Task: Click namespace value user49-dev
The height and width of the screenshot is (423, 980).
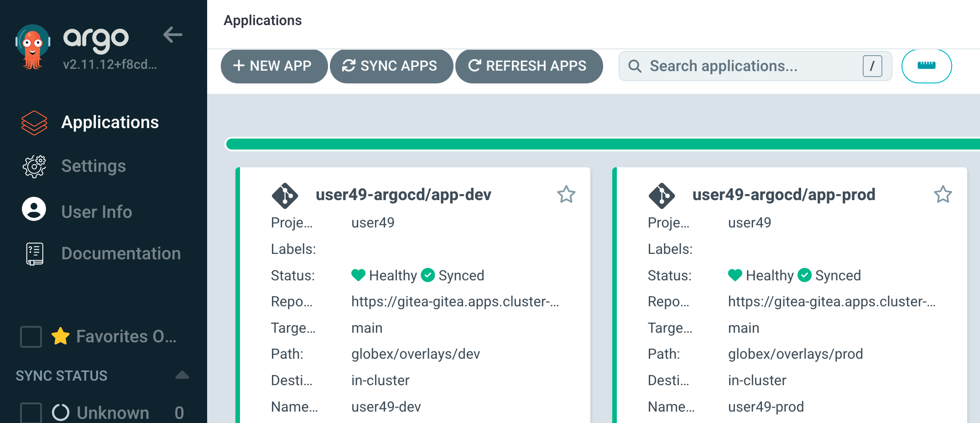Action: coord(386,407)
